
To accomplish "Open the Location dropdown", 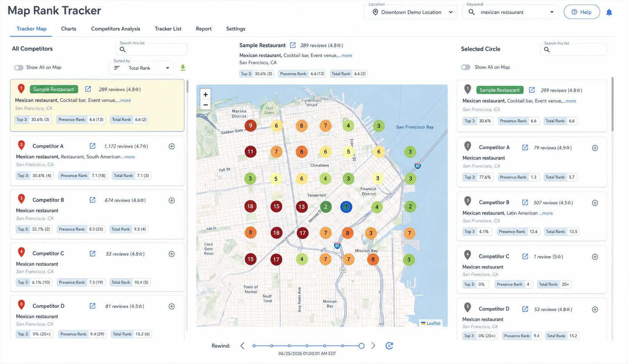I will pos(410,12).
